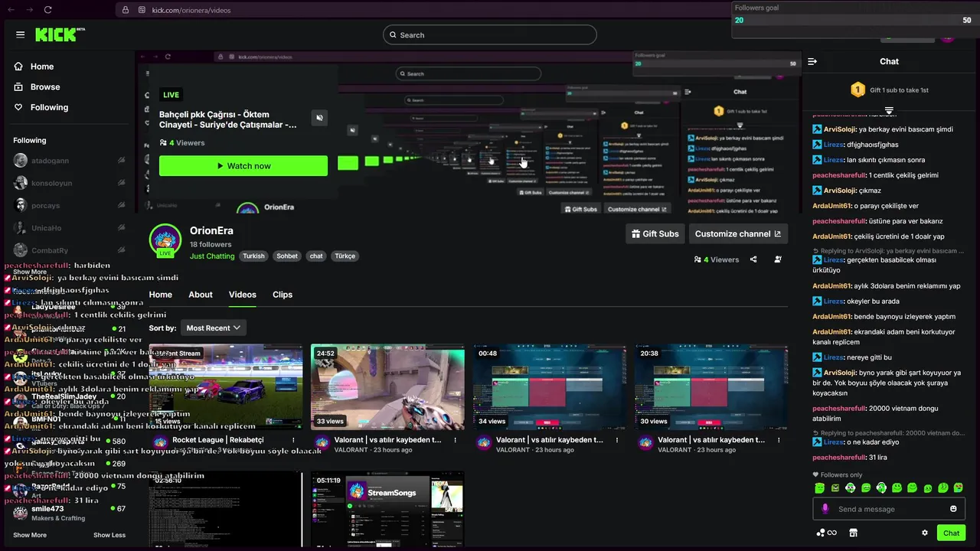Click the Watch now button
The height and width of the screenshot is (551, 980).
[243, 166]
